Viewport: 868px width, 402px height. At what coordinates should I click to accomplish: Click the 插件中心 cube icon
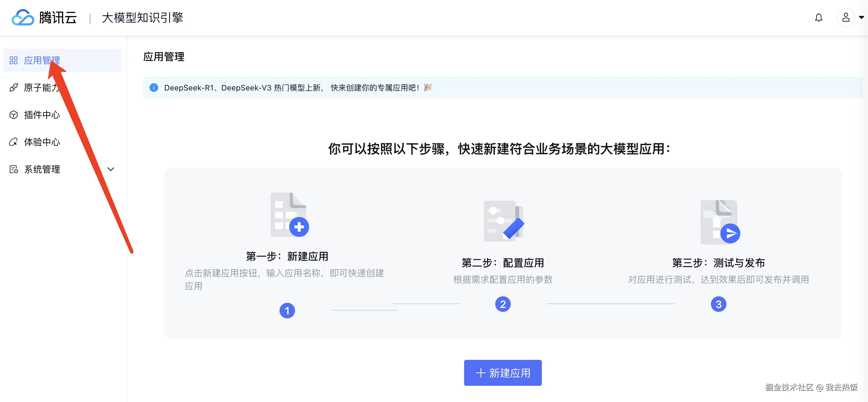pyautogui.click(x=14, y=115)
